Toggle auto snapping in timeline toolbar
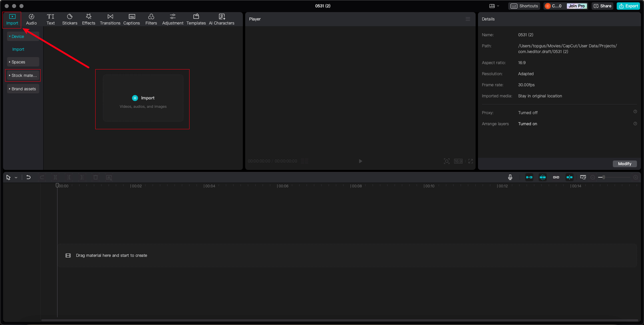The image size is (644, 325). pos(542,177)
